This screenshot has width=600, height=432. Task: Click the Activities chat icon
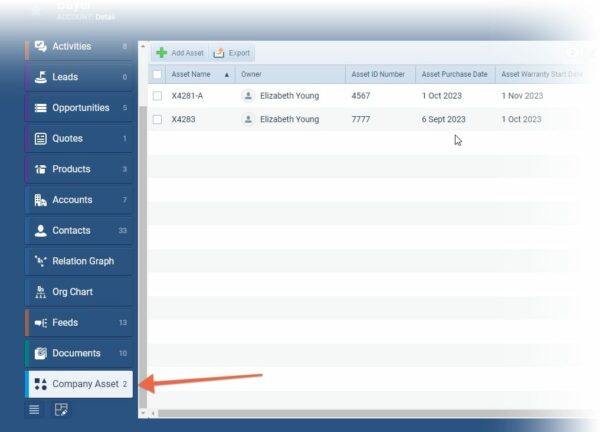click(41, 46)
